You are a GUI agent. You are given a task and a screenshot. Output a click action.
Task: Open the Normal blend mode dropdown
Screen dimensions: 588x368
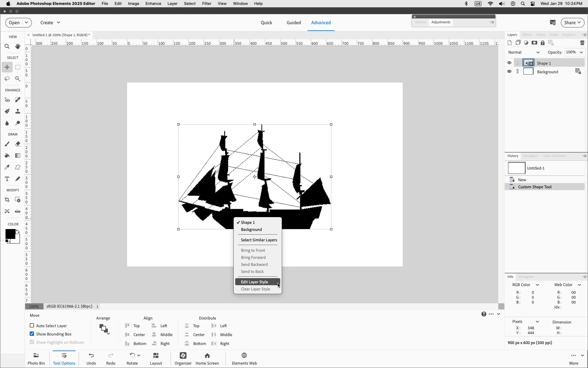click(524, 52)
